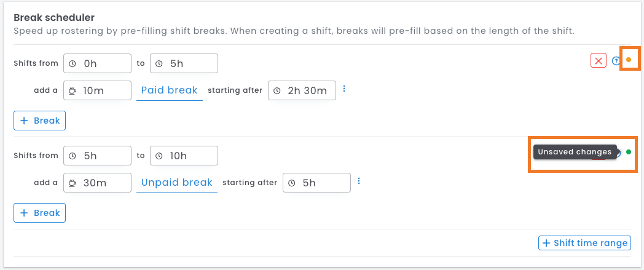Click the orange unsaved status dot
The image size is (644, 270).
[x=629, y=60]
